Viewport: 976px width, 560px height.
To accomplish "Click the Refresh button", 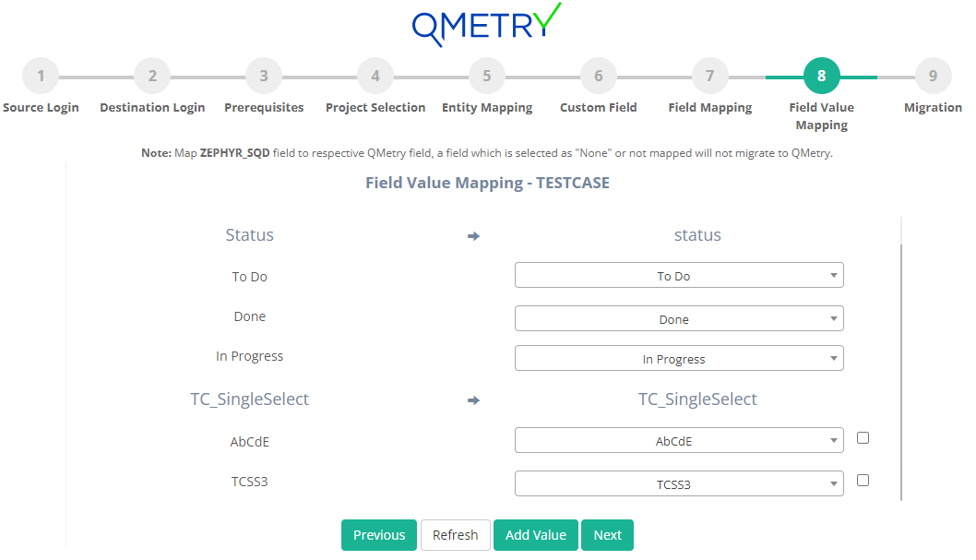I will pyautogui.click(x=456, y=535).
